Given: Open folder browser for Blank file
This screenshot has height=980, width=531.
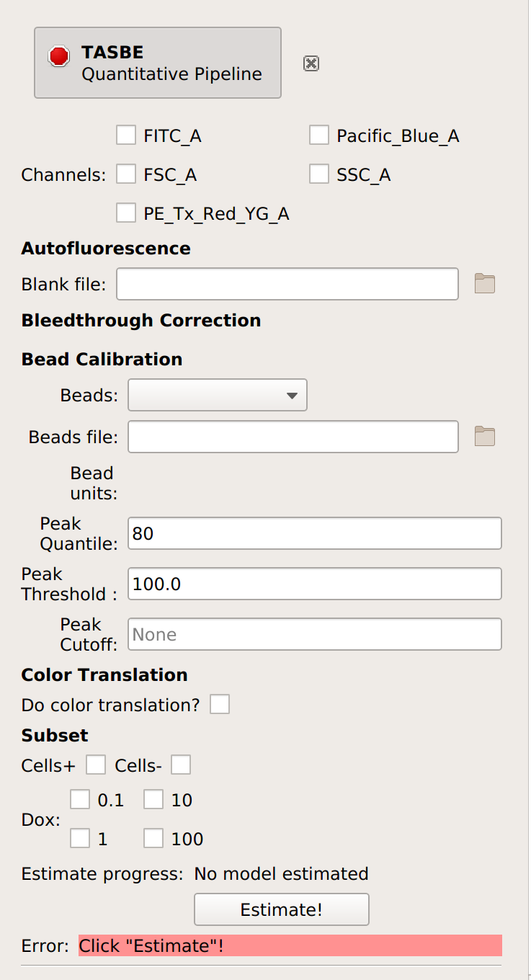Looking at the screenshot, I should pos(485,284).
